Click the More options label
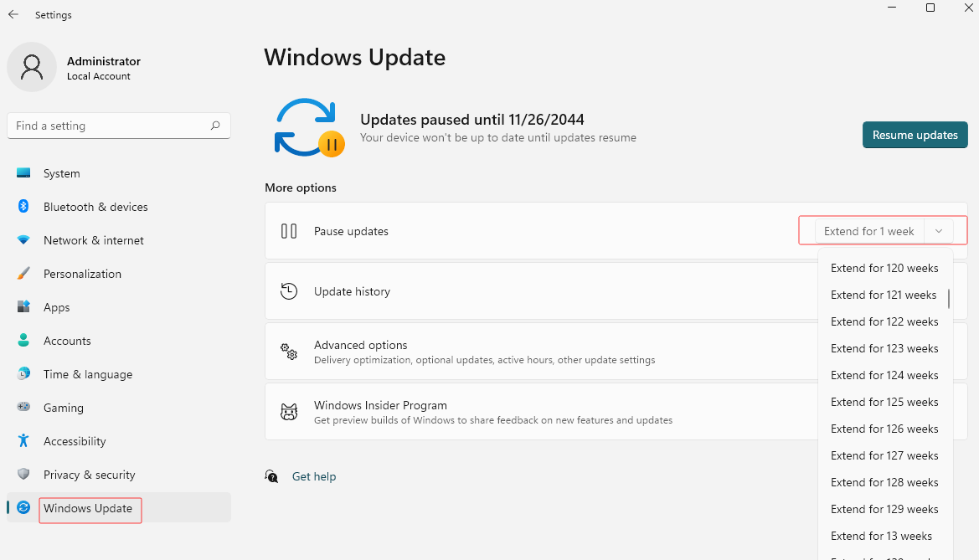The image size is (979, 560). pyautogui.click(x=301, y=188)
